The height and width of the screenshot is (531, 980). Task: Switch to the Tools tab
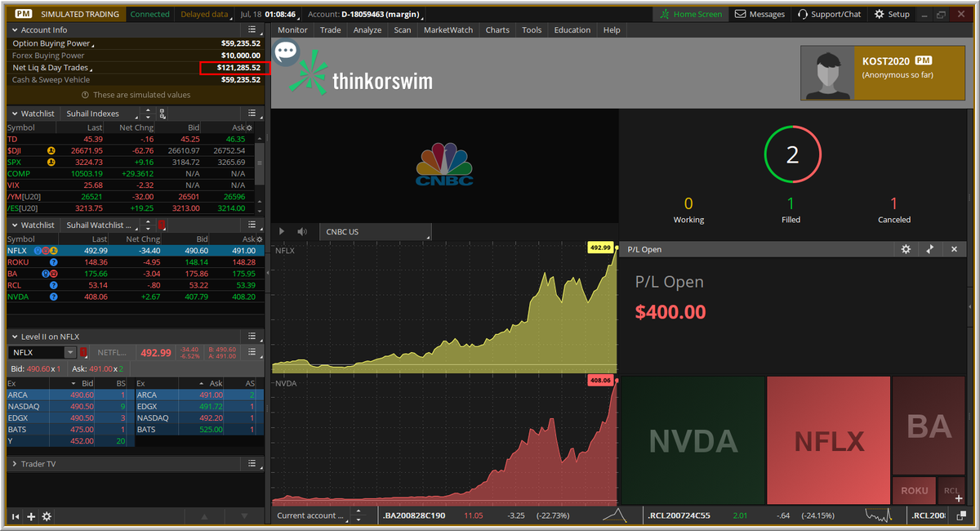coord(532,30)
